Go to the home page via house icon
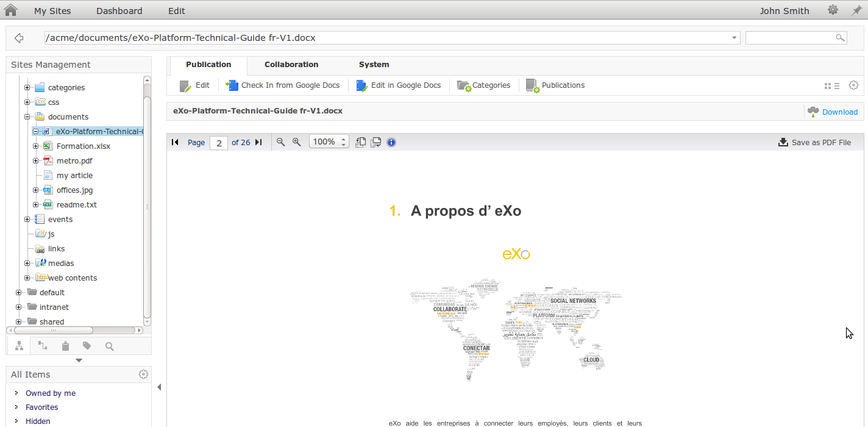The height and width of the screenshot is (427, 868). coord(11,10)
